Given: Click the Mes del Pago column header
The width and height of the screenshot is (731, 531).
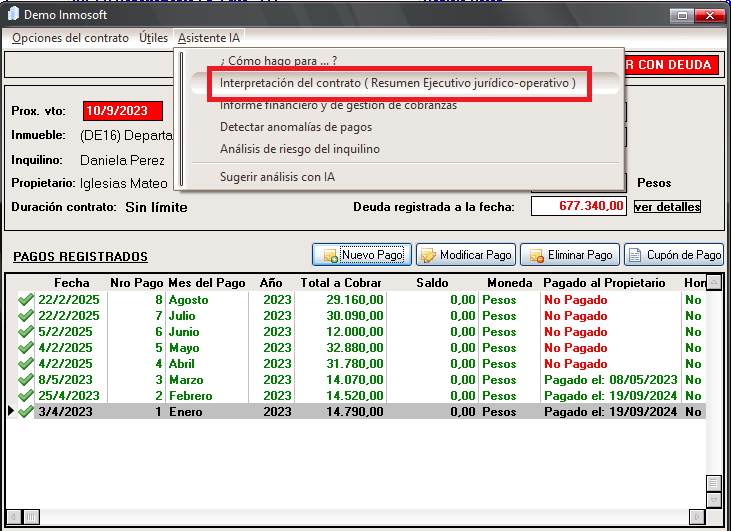Looking at the screenshot, I should coord(207,283).
